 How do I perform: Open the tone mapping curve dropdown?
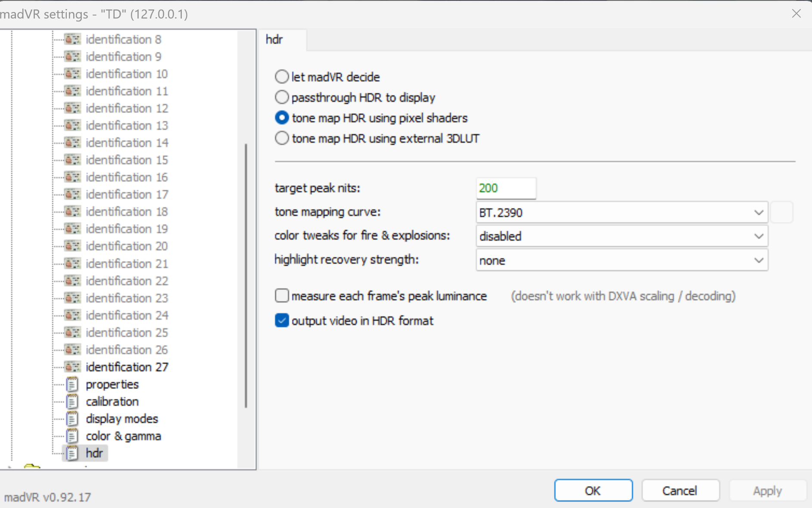(622, 212)
